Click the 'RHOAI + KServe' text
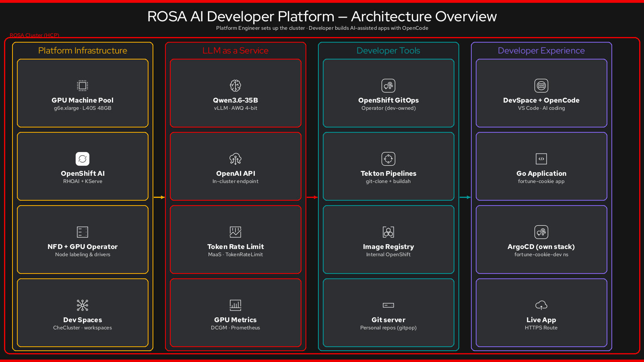This screenshot has width=644, height=362. pos(83,181)
